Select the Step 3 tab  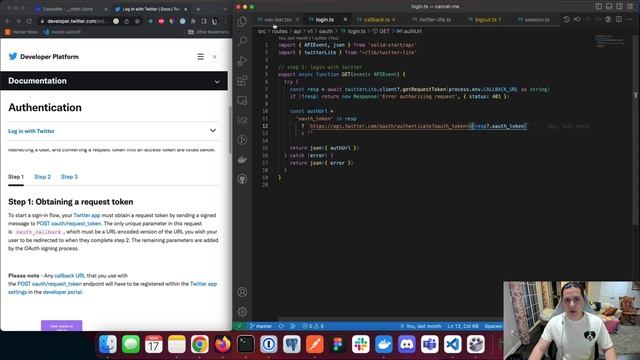(x=69, y=177)
